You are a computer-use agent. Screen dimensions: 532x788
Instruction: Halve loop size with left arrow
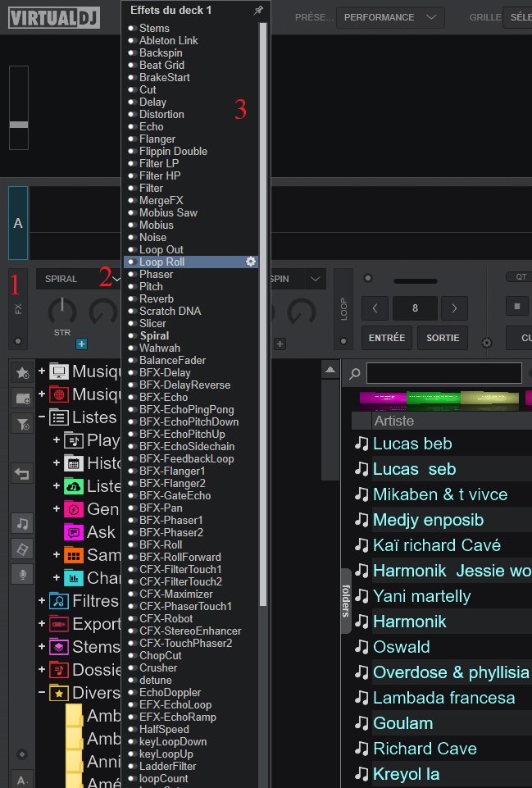tap(375, 308)
